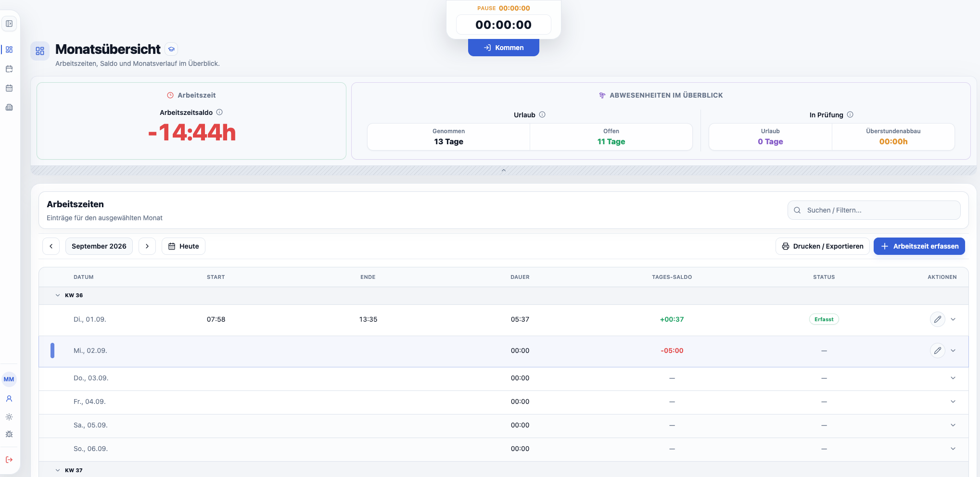Image resolution: width=980 pixels, height=477 pixels.
Task: Click the Kommen clock-in button
Action: (504, 48)
